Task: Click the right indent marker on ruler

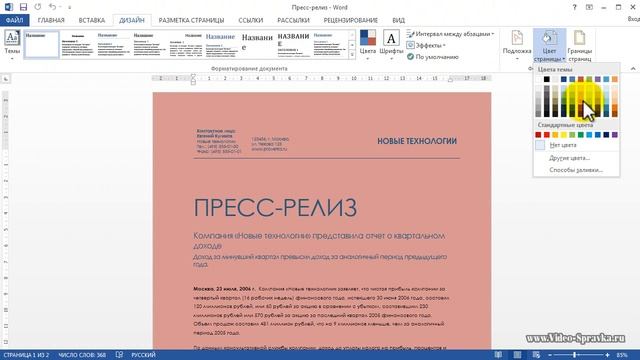Action: tap(450, 80)
